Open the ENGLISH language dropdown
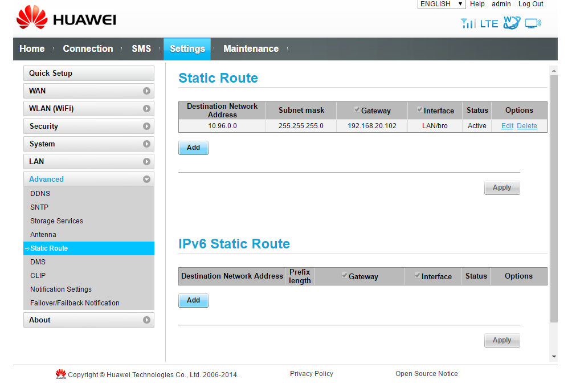 (441, 4)
